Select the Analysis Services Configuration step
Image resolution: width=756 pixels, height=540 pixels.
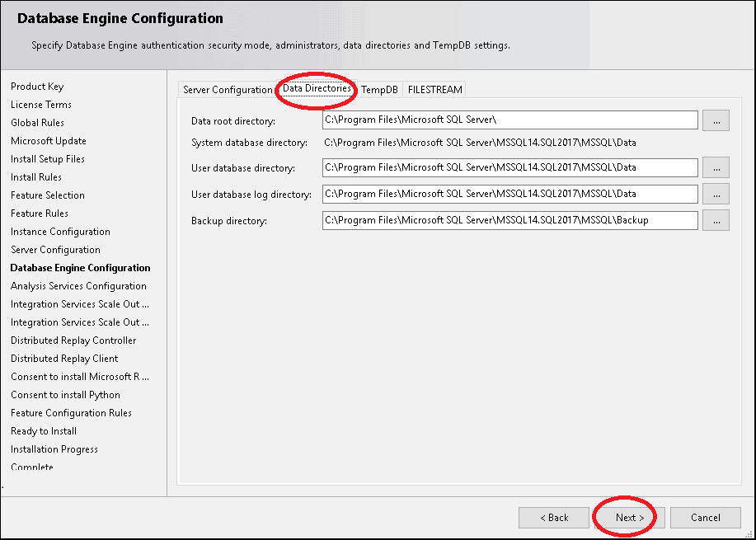coord(78,286)
